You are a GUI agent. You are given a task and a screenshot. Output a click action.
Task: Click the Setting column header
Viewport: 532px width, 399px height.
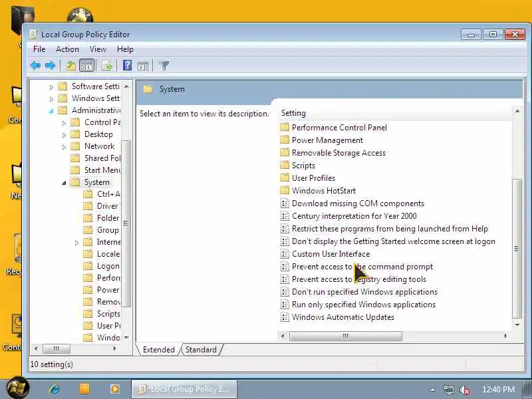(x=394, y=113)
